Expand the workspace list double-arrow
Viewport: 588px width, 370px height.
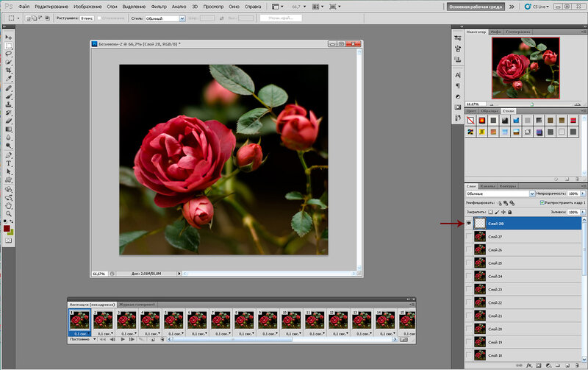click(512, 7)
